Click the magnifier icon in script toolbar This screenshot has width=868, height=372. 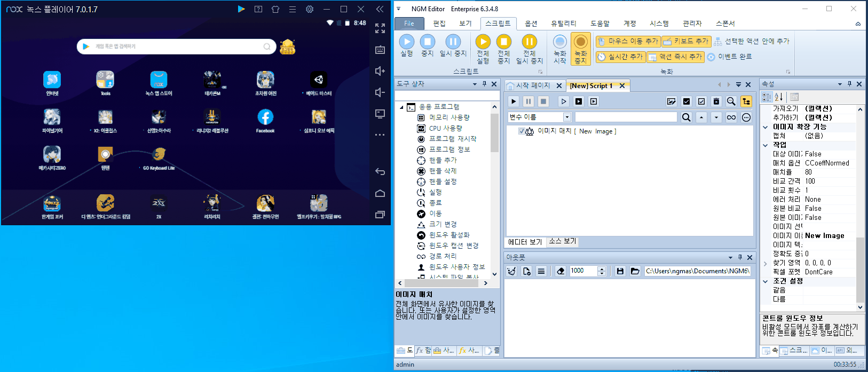click(731, 101)
